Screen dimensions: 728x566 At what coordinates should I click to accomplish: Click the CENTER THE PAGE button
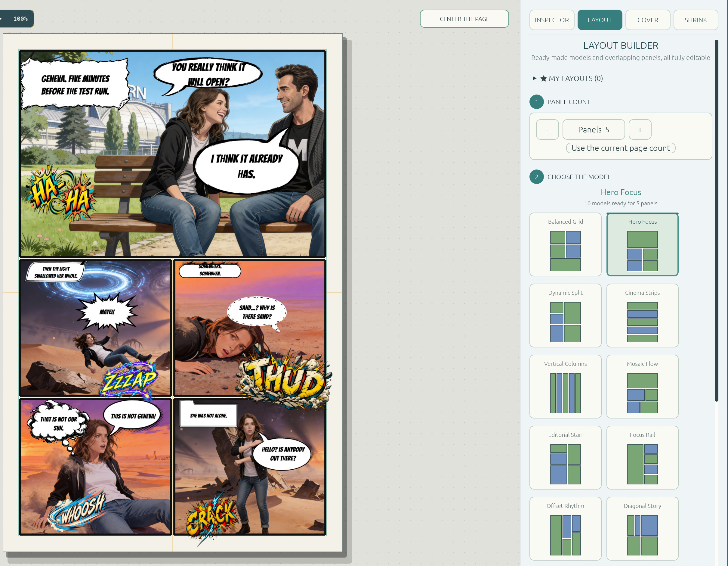point(464,19)
